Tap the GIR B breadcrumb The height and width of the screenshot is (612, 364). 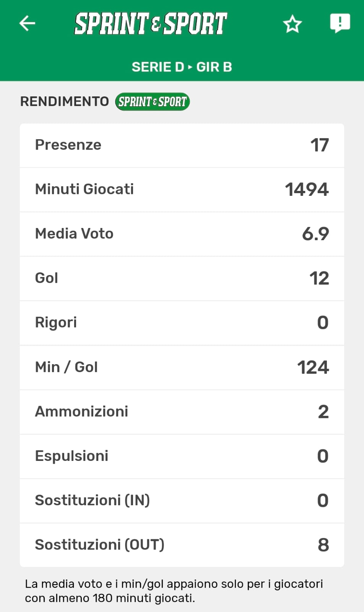coord(214,67)
